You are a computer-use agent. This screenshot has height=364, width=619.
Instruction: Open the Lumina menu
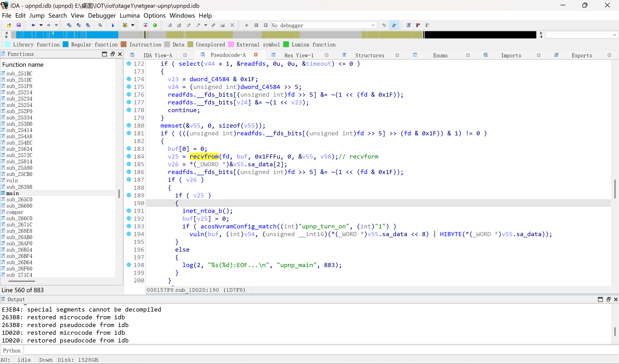130,15
